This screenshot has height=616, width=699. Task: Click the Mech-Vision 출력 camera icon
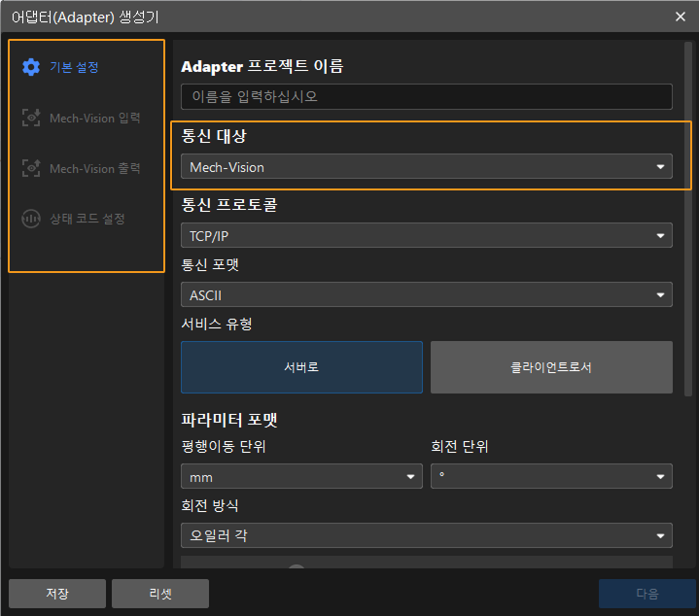31,168
